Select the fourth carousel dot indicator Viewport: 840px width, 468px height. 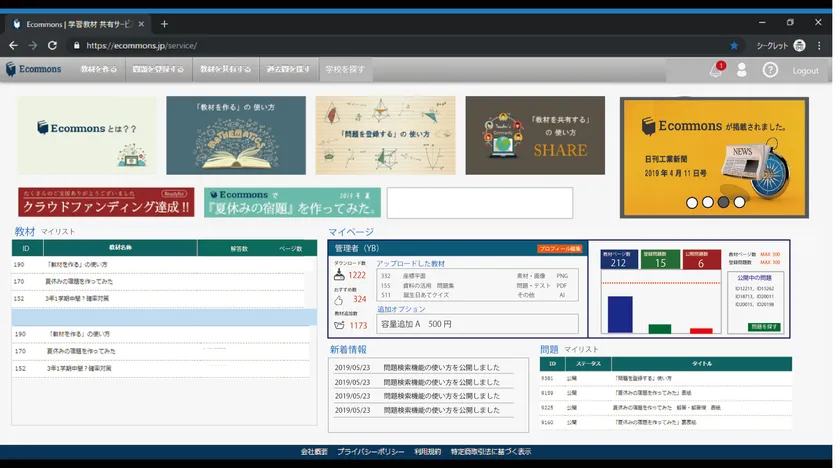tap(739, 202)
